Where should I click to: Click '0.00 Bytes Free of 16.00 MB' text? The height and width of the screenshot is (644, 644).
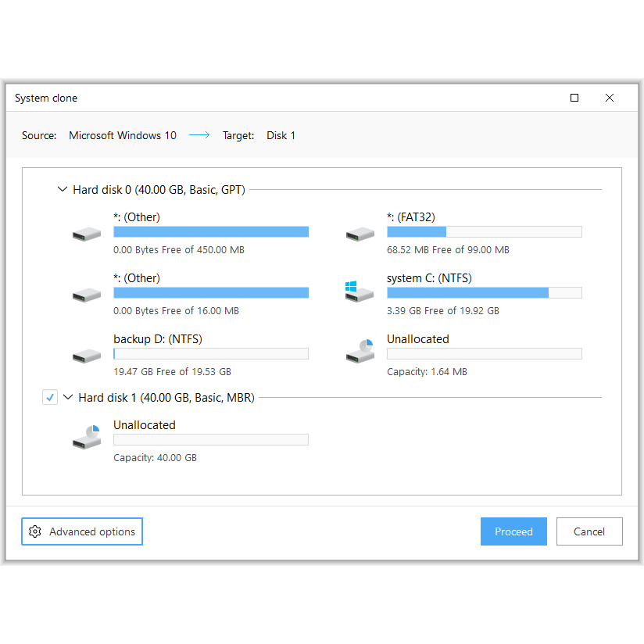[176, 310]
